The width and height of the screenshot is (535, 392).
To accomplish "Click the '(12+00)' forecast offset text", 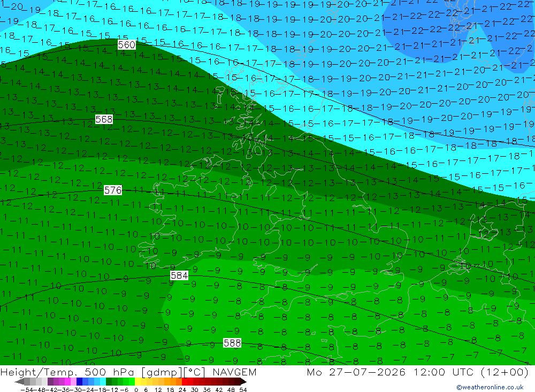I will pos(505,372).
